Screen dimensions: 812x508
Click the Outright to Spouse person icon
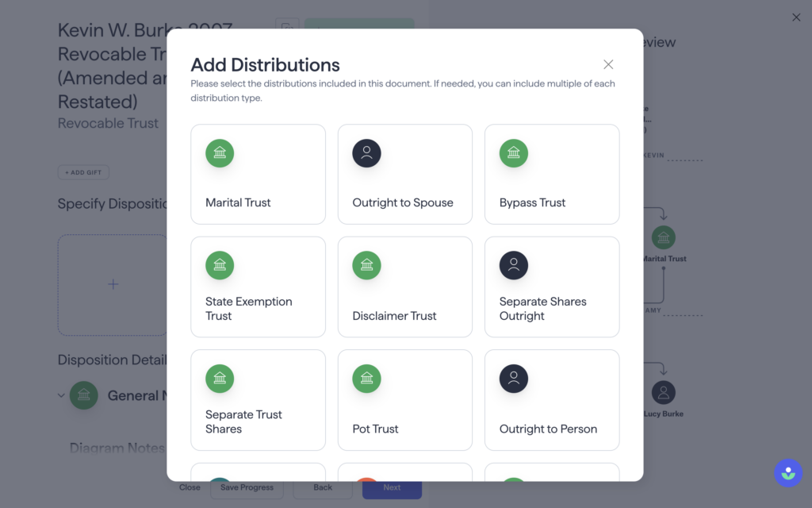click(366, 153)
